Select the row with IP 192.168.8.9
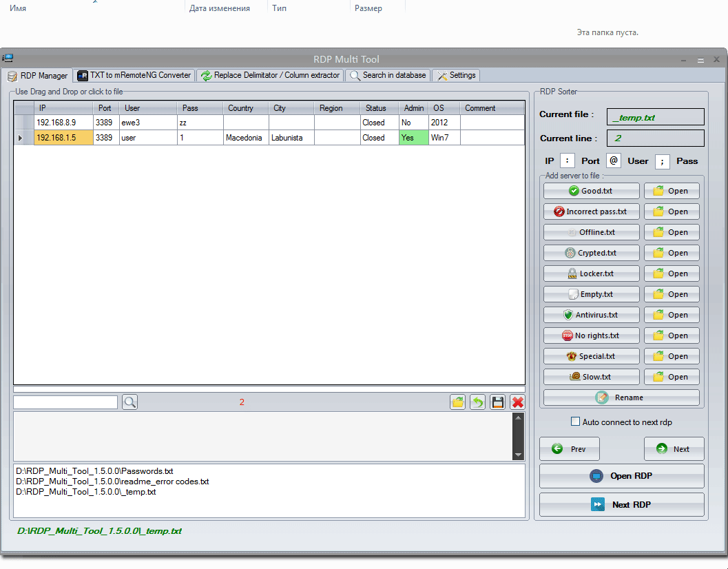This screenshot has height=569, width=728. 63,123
